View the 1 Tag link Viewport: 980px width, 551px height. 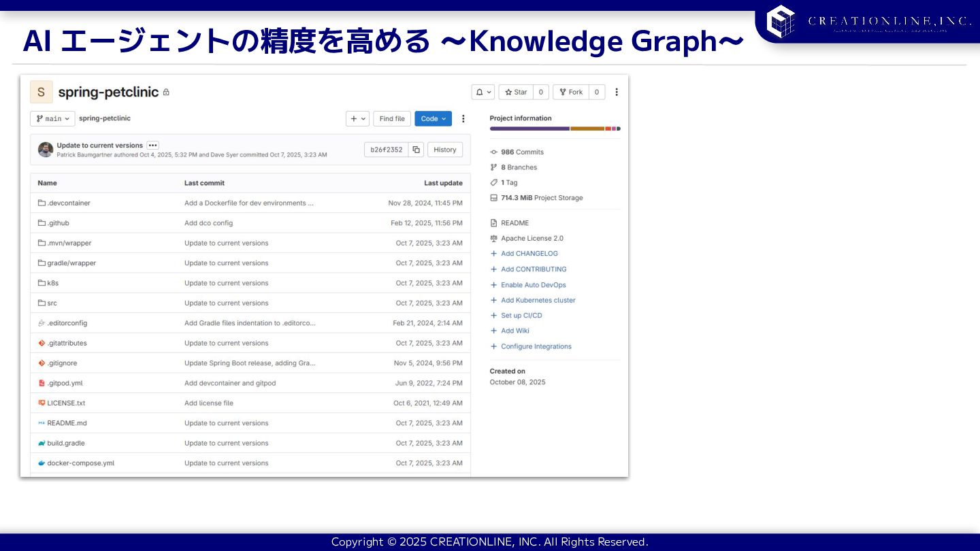(x=509, y=183)
